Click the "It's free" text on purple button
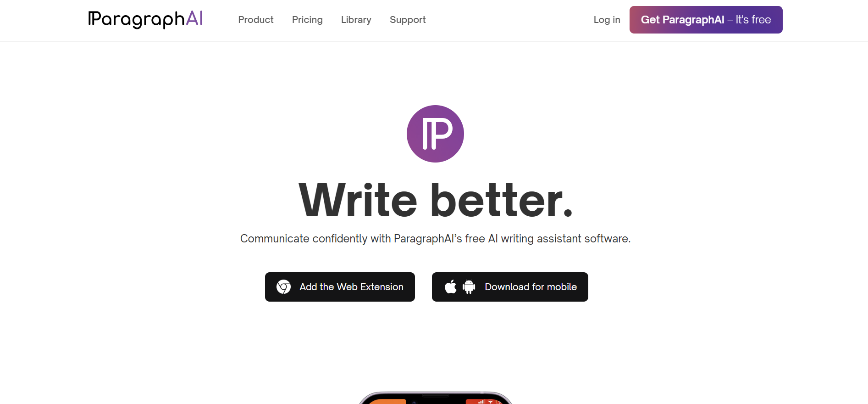The width and height of the screenshot is (868, 404). click(753, 20)
